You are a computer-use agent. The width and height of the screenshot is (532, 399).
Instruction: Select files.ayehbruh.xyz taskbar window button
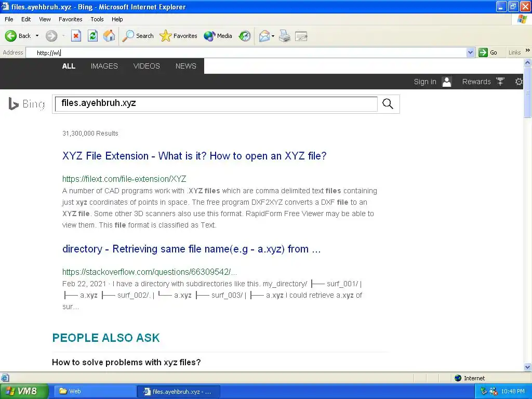tap(179, 391)
